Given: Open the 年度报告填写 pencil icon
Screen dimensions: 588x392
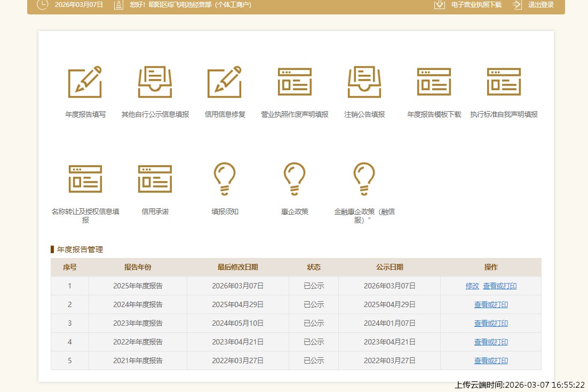Looking at the screenshot, I should [x=85, y=82].
